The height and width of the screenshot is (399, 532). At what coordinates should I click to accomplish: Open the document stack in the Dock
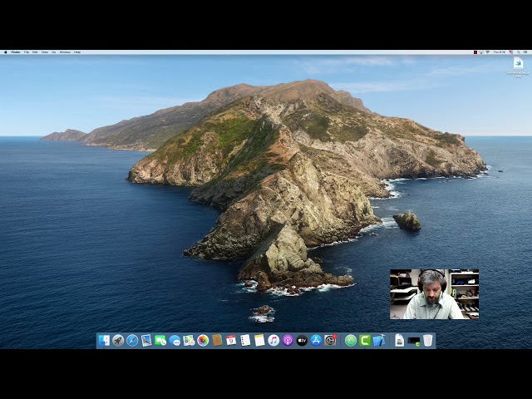tap(400, 340)
